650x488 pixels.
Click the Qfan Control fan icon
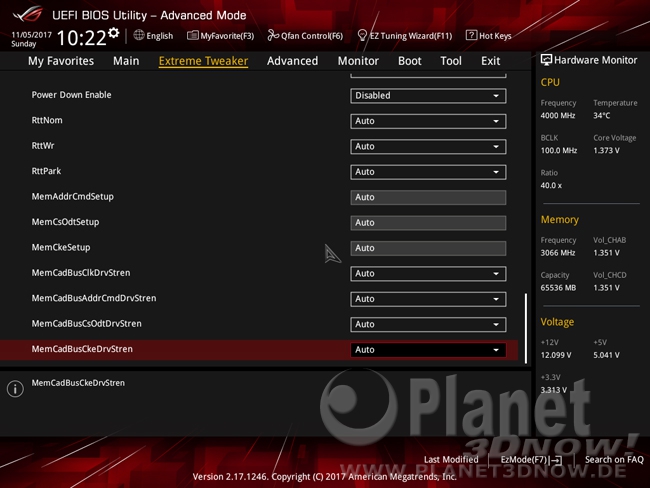[x=273, y=35]
